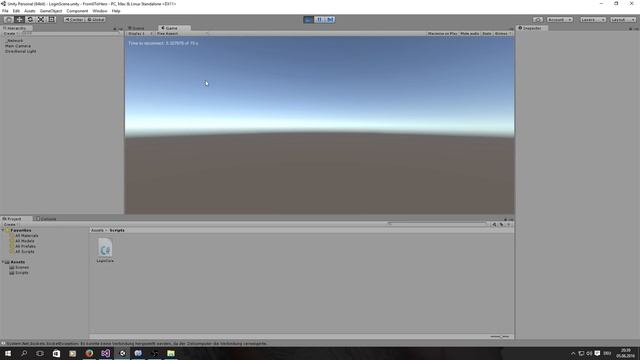The height and width of the screenshot is (360, 640).
Task: Click Assets in the breadcrumb path
Action: (x=97, y=230)
